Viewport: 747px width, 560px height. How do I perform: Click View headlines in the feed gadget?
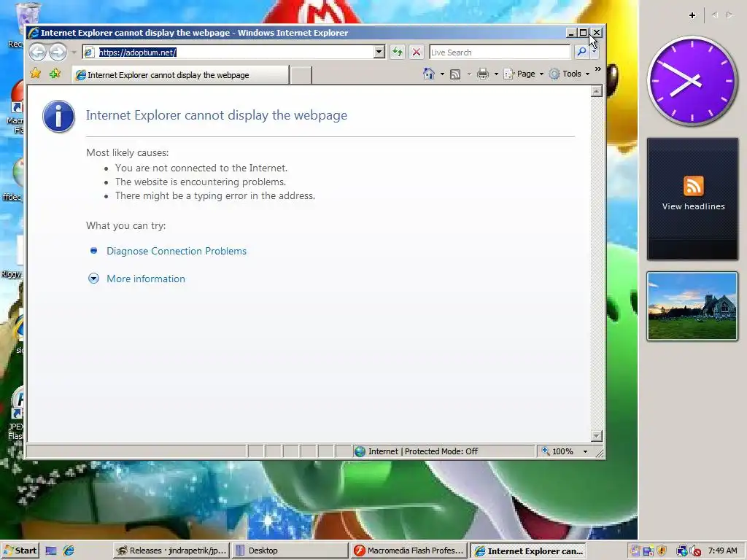tap(693, 206)
